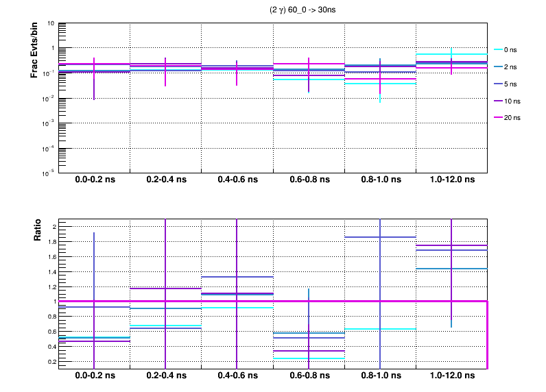Viewport: 546px width, 392px height.
Task: Click '1.0-12.0 ns' label under Frac Evts plot
Action: coord(451,180)
